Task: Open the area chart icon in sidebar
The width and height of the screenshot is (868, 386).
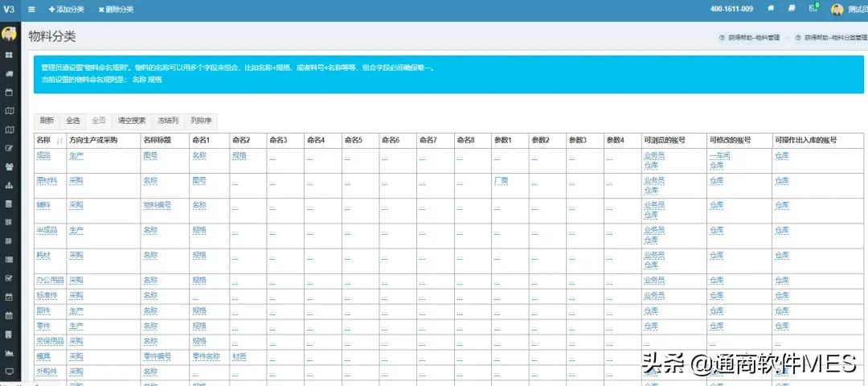Action: point(9,353)
